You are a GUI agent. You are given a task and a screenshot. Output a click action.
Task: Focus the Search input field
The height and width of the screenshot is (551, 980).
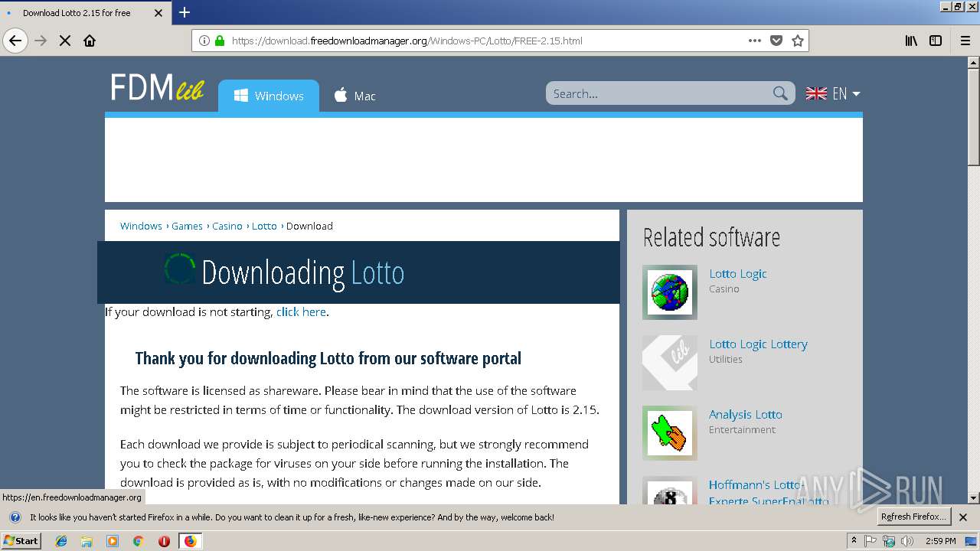[658, 93]
